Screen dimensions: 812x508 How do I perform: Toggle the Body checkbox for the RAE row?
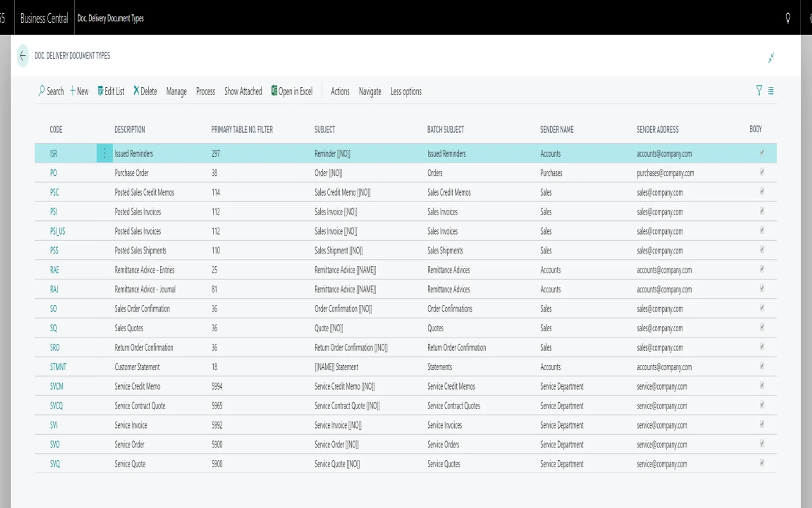(x=762, y=269)
